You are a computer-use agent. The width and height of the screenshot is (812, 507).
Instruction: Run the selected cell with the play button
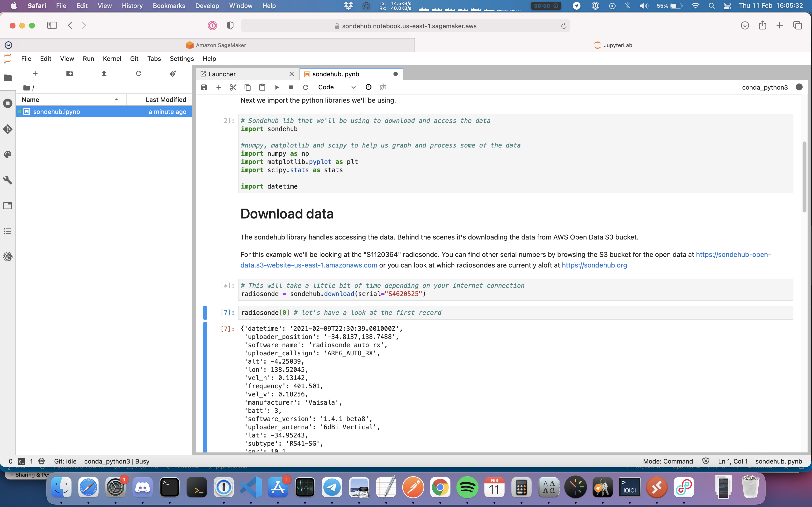point(277,87)
